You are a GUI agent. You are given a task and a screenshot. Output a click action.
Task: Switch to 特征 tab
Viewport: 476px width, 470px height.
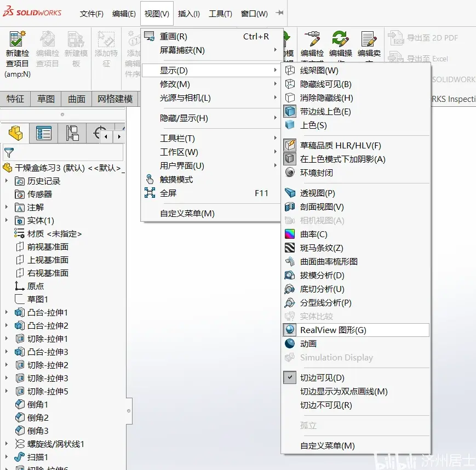[15, 99]
